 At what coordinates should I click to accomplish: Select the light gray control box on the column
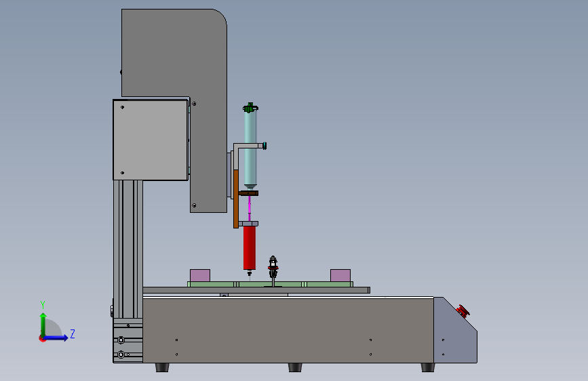151,140
